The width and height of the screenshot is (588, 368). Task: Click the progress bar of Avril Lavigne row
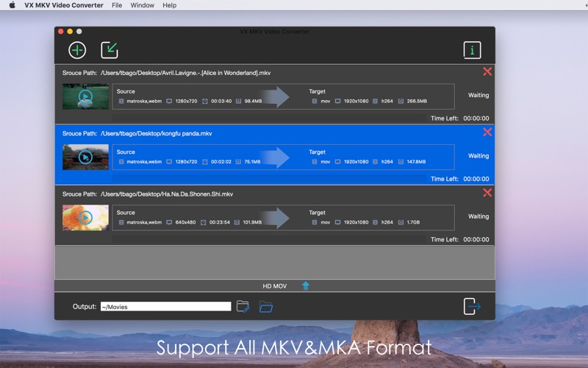[x=269, y=118]
